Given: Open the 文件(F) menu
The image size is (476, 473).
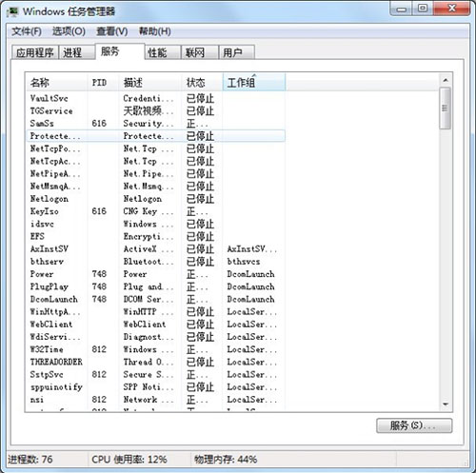Looking at the screenshot, I should click(x=27, y=31).
